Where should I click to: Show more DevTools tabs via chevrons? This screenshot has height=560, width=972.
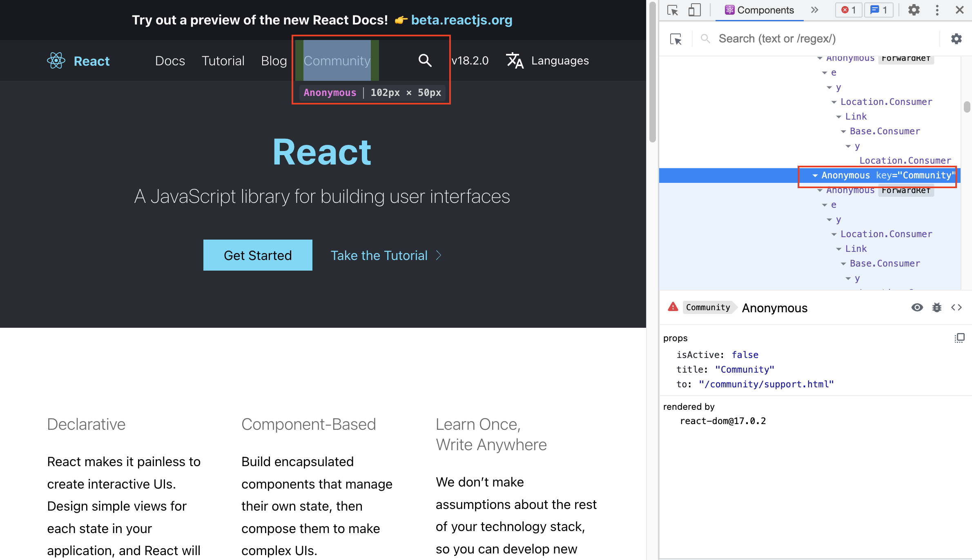815,10
